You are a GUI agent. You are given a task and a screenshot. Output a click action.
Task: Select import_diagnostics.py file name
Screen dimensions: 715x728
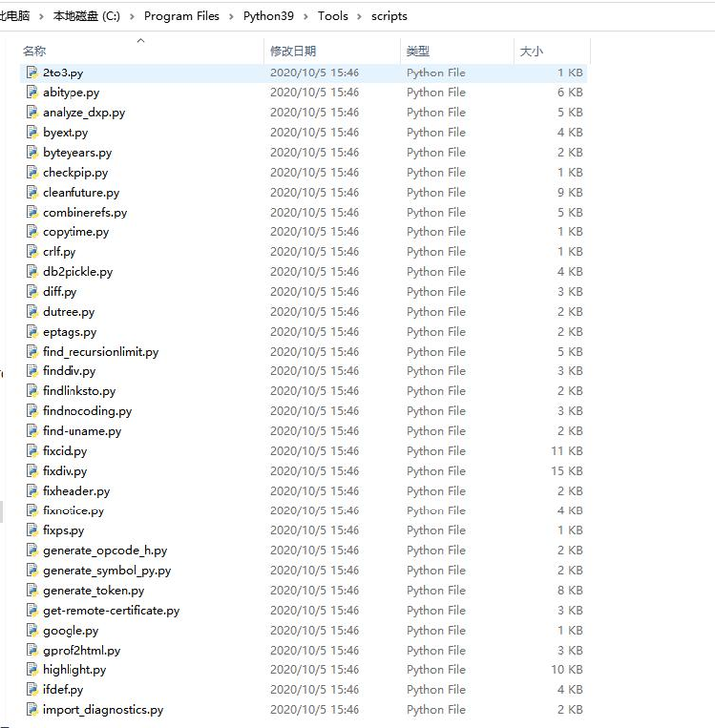click(103, 710)
